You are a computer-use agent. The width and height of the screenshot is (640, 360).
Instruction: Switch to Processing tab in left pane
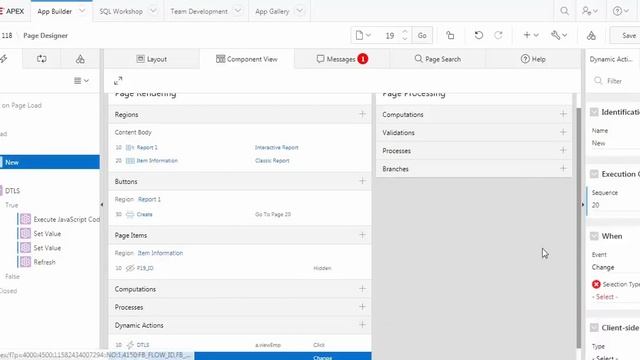[42, 59]
